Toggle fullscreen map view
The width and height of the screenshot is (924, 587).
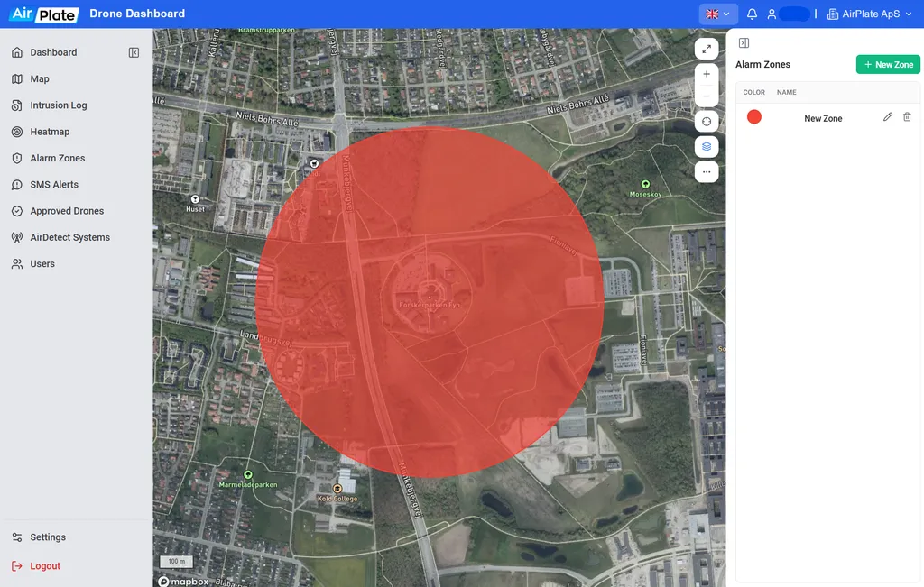click(706, 49)
